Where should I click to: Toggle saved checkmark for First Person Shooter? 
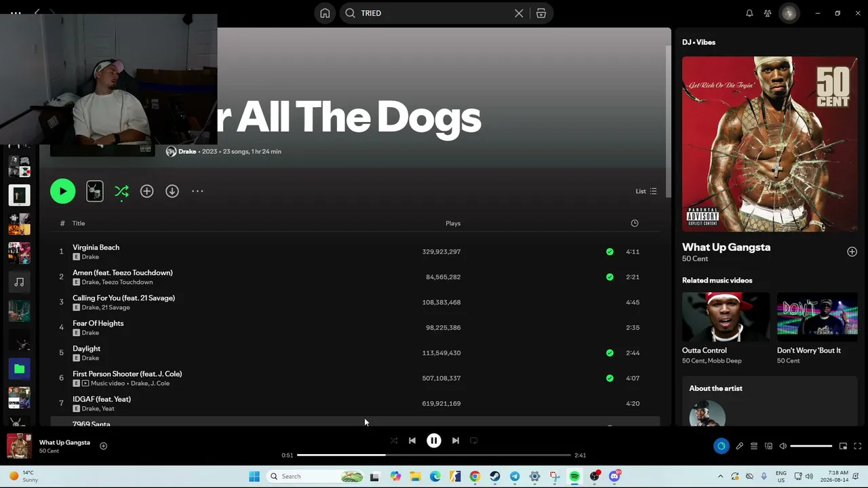tap(610, 378)
